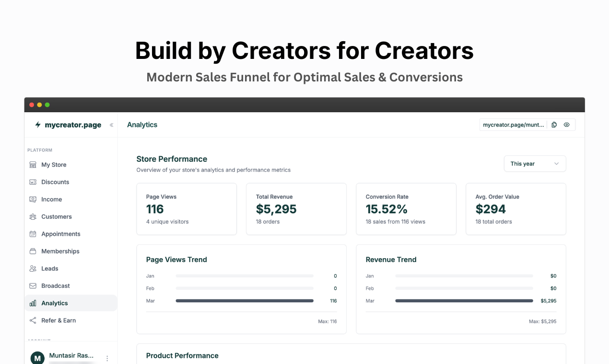
Task: Click the mycreator.page/munt... URL field
Action: click(x=513, y=125)
